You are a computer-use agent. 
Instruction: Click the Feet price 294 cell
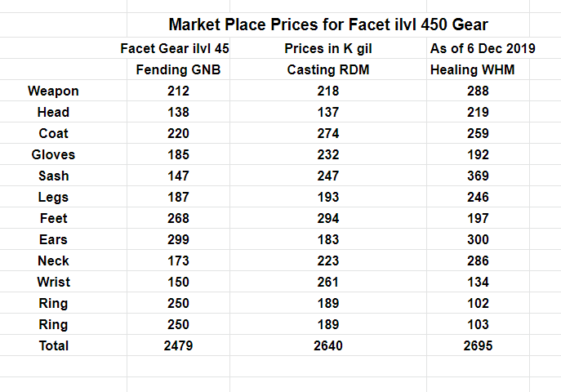coord(328,219)
